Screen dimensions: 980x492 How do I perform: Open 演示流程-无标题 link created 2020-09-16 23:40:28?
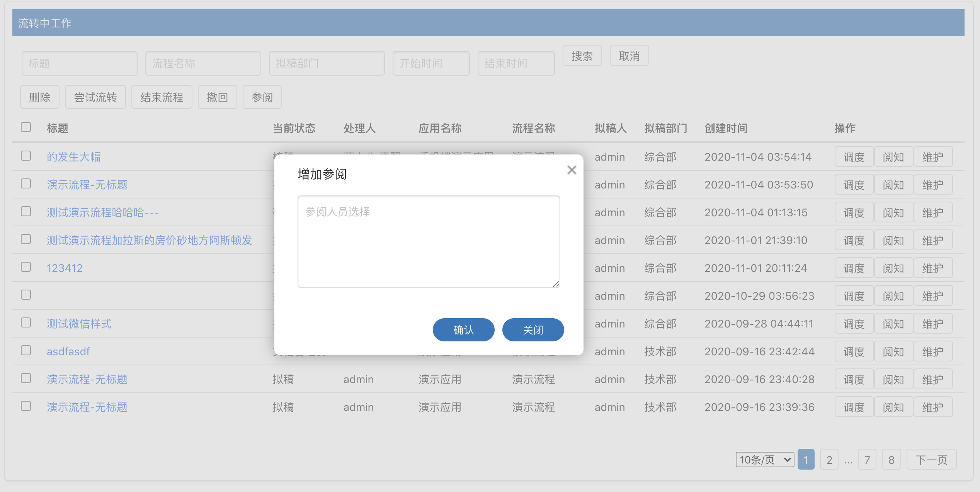tap(87, 379)
